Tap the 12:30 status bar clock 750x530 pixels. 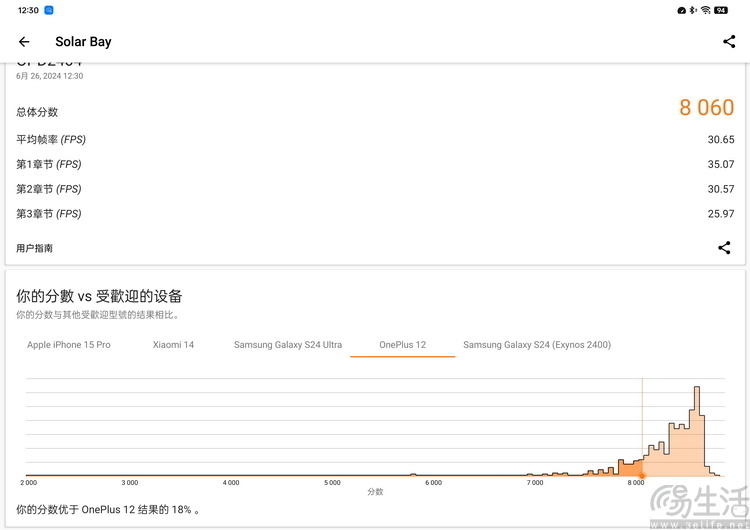click(28, 10)
